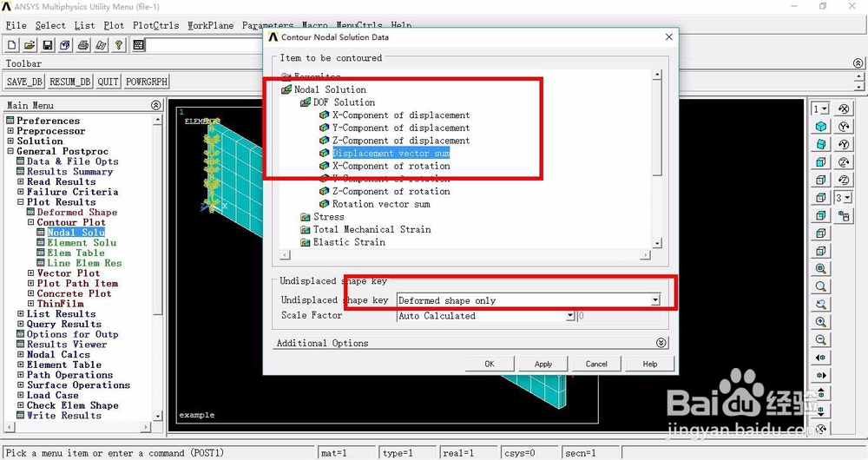This screenshot has height=460, width=868.
Task: Expand the Preprocessor menu node
Action: coord(10,131)
